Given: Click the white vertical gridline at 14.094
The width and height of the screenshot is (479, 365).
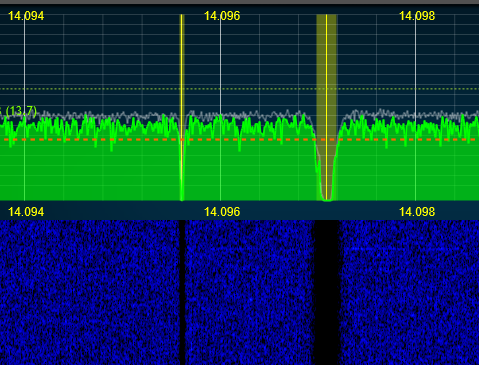Looking at the screenshot, I should point(24,110).
